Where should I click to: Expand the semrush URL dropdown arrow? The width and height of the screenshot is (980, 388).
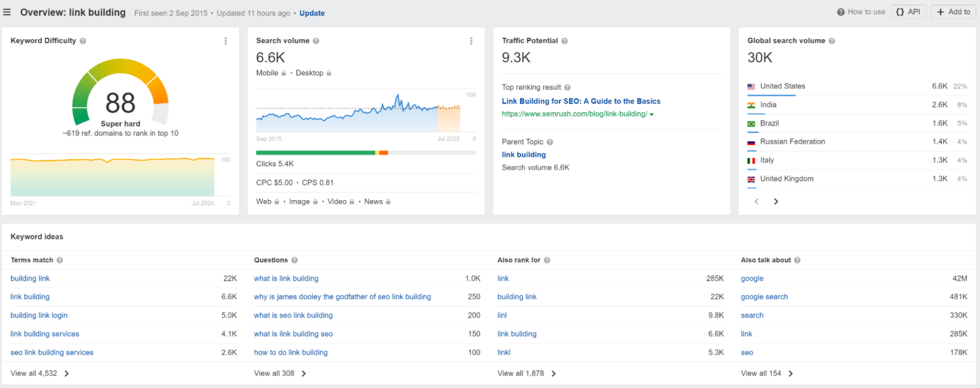coord(652,114)
